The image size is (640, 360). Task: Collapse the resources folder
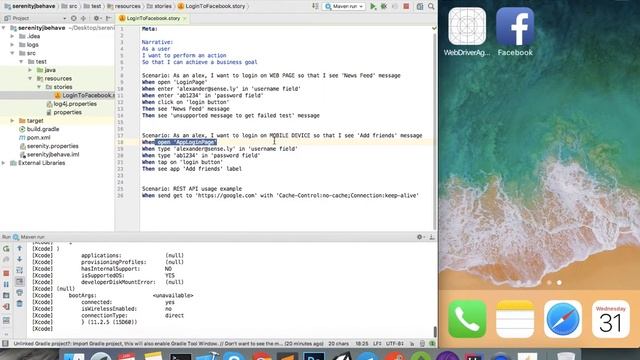pyautogui.click(x=30, y=78)
